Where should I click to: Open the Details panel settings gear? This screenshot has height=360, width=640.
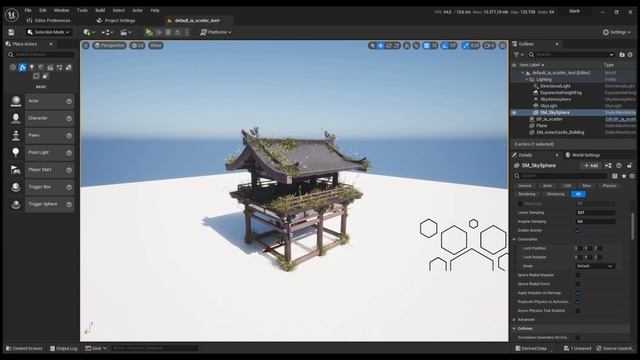tap(632, 176)
